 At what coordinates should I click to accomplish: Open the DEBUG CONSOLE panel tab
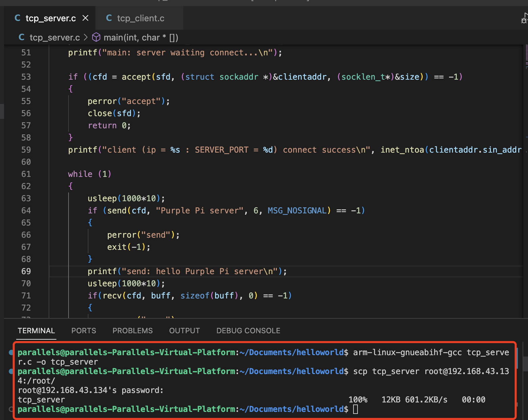tap(248, 331)
